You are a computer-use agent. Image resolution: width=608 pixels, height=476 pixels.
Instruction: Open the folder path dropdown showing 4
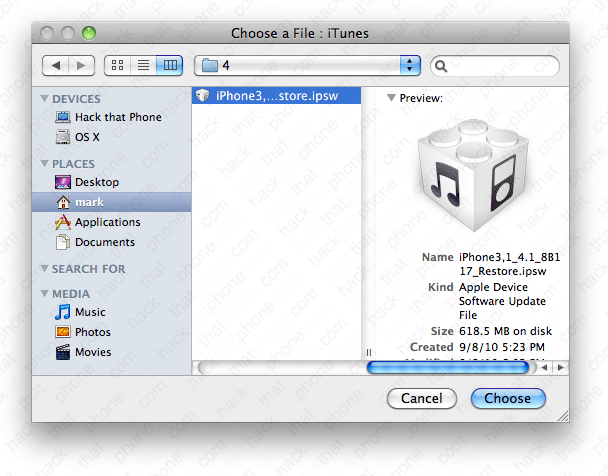[x=308, y=66]
